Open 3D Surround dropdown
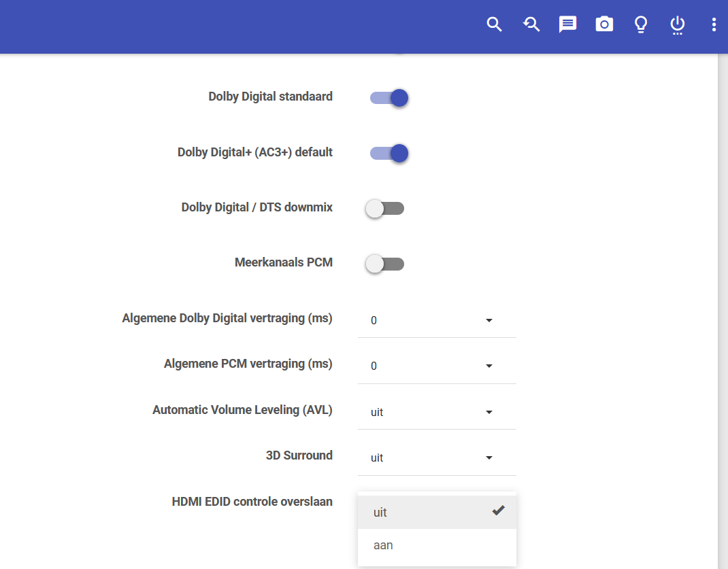This screenshot has width=728, height=569. [437, 458]
